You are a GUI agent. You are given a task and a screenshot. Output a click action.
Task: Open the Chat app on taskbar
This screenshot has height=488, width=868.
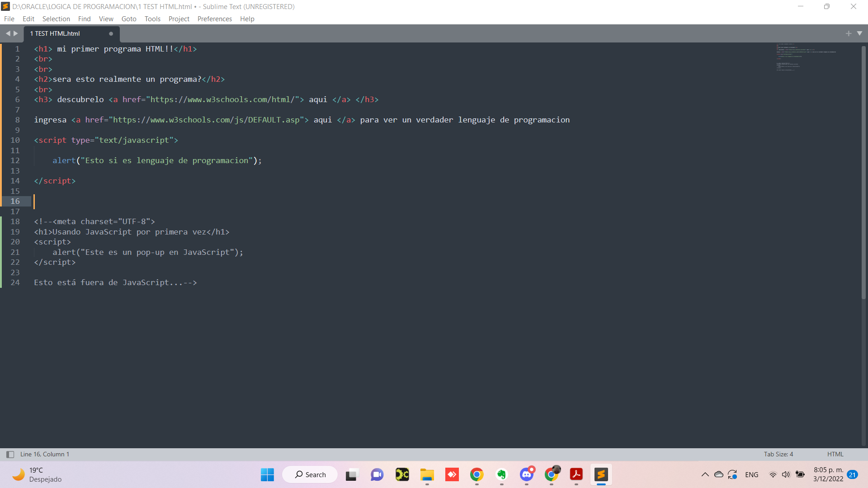tap(377, 474)
